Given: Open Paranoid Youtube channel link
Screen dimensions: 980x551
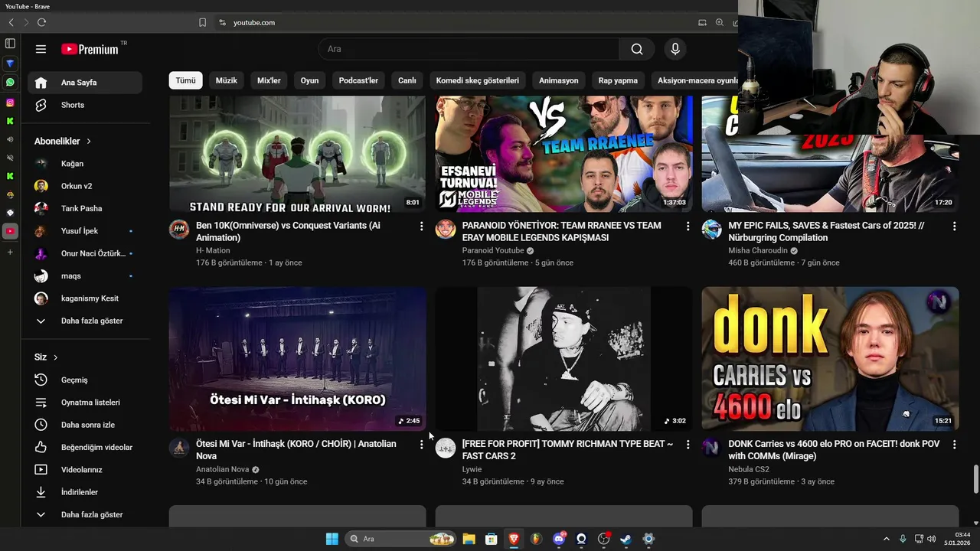Looking at the screenshot, I should coord(493,250).
